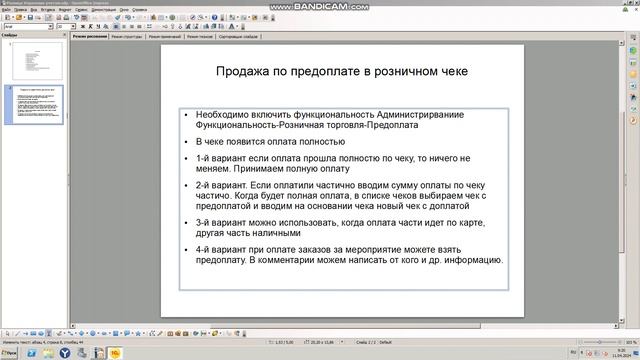Select the Symbol Shapes smiley tool
This screenshot has height=360, width=640.
93,333
